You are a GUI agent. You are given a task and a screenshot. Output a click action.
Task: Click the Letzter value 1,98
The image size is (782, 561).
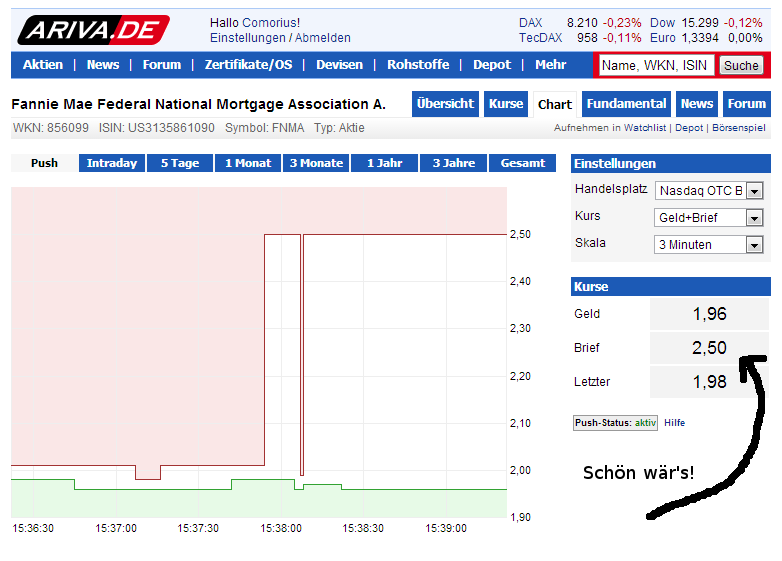pos(709,382)
